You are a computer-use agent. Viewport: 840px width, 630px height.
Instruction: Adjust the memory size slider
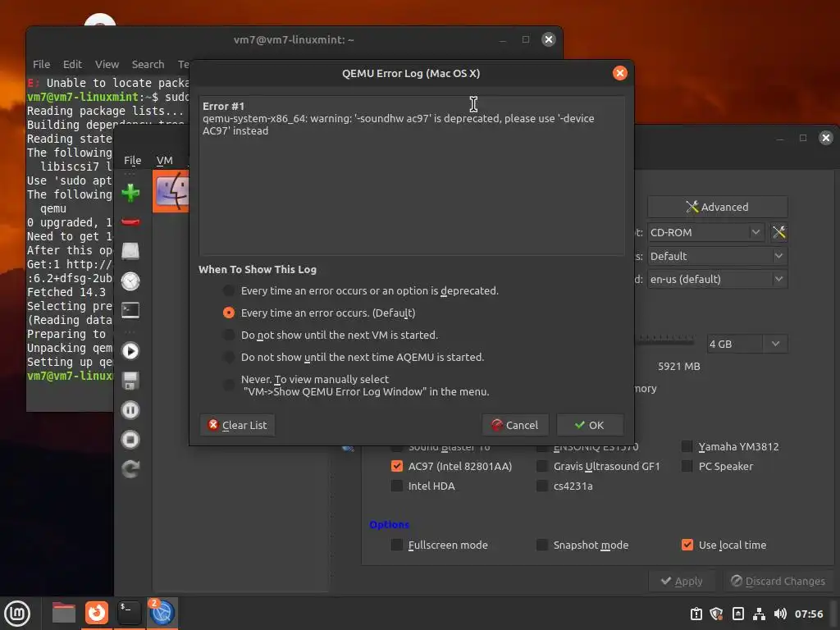click(664, 341)
